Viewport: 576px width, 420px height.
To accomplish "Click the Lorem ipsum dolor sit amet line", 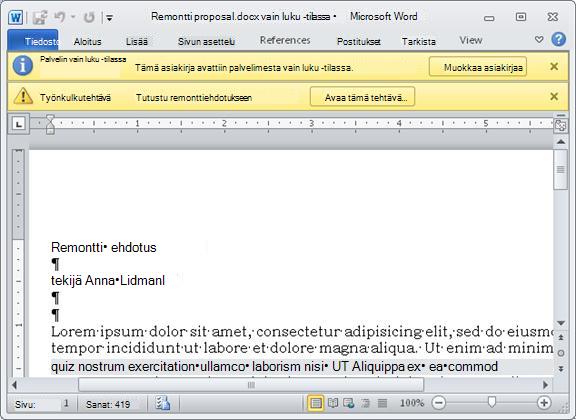I will point(302,332).
